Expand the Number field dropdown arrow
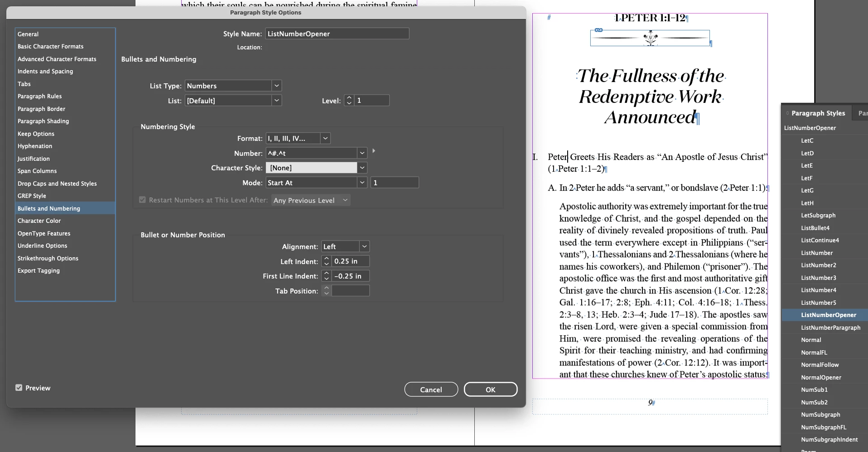The width and height of the screenshot is (868, 452). click(362, 153)
